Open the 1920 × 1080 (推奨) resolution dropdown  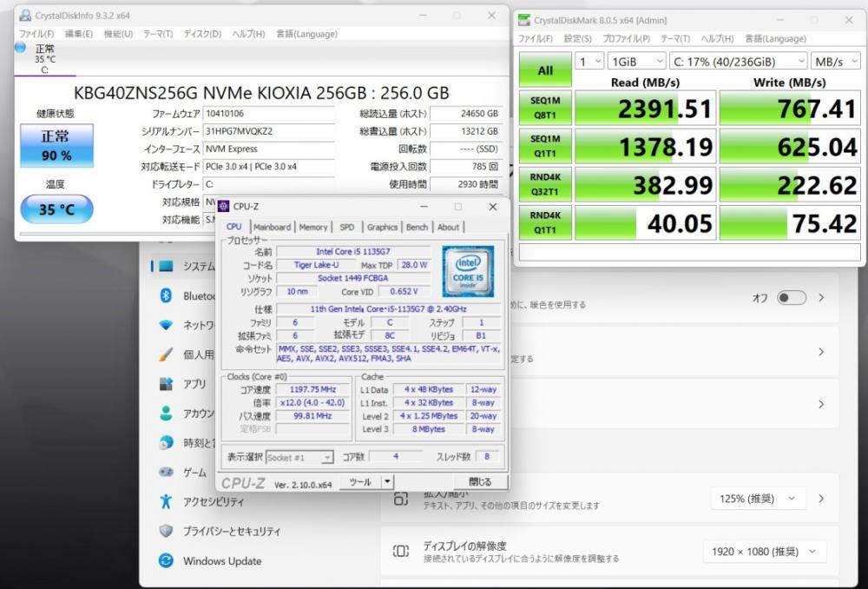(765, 552)
